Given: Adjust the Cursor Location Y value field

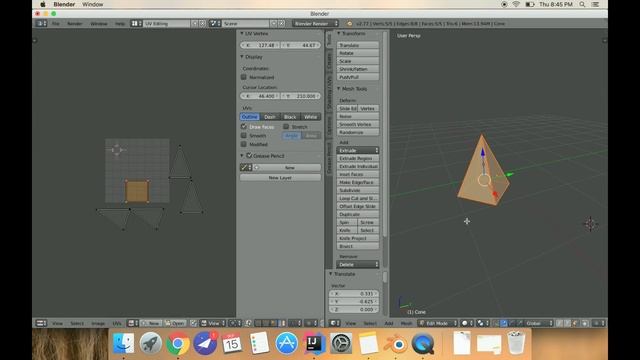Looking at the screenshot, I should [x=300, y=96].
